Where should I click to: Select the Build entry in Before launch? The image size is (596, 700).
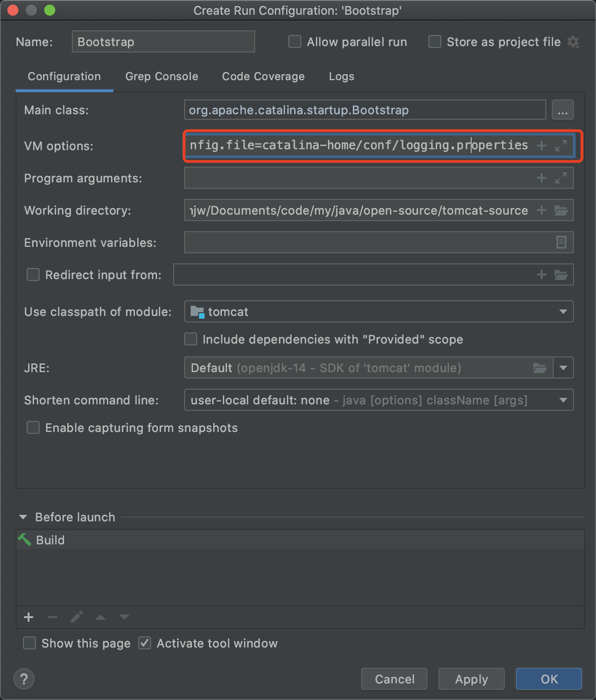pos(300,540)
